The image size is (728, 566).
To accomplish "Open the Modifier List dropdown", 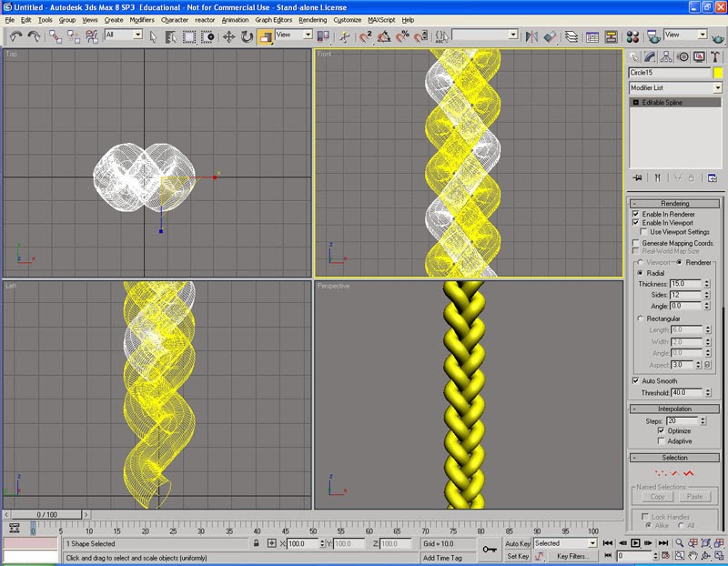I will pos(718,87).
